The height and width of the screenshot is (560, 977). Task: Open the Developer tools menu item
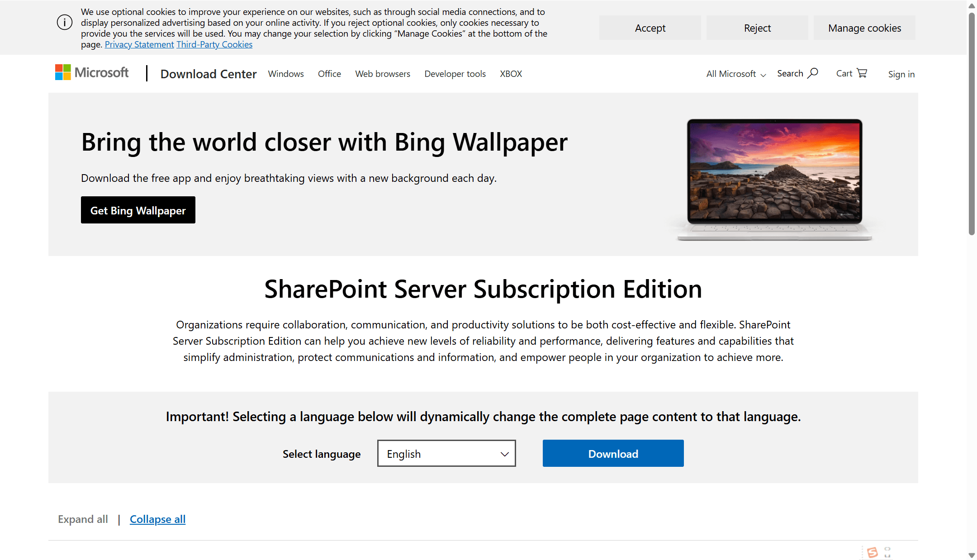click(455, 74)
